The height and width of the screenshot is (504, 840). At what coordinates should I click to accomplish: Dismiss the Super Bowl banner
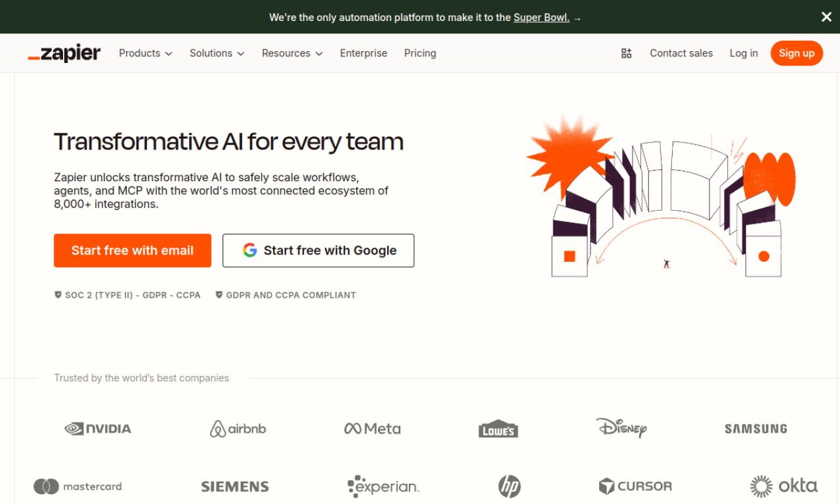coord(826,16)
